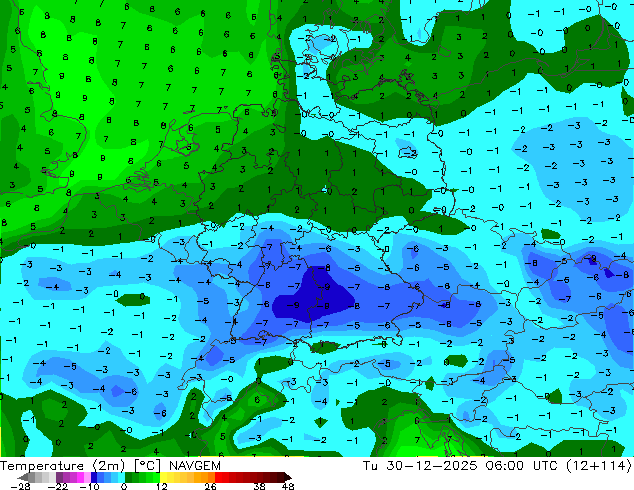Click the yellow legend swatch at 12
634x490 pixels.
coord(163,477)
